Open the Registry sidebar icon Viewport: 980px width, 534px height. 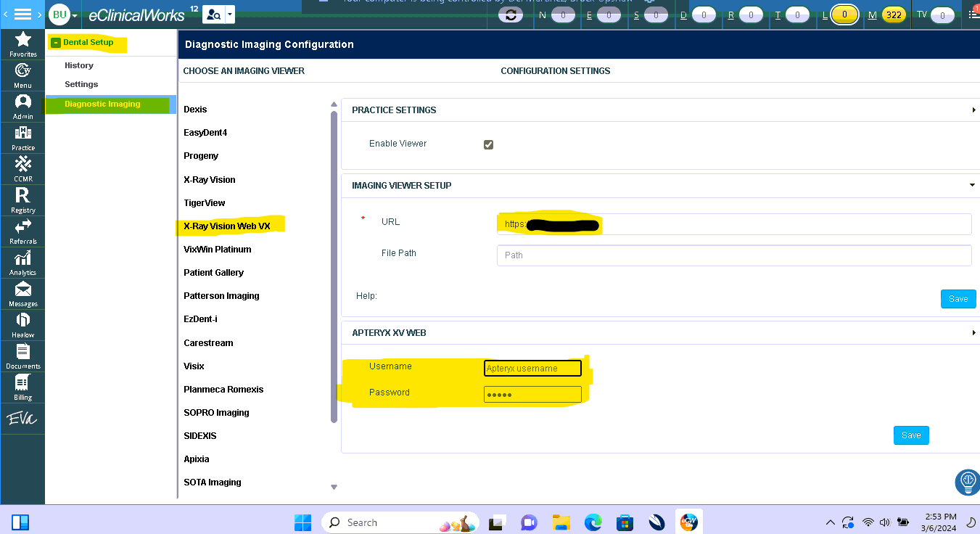[x=22, y=200]
